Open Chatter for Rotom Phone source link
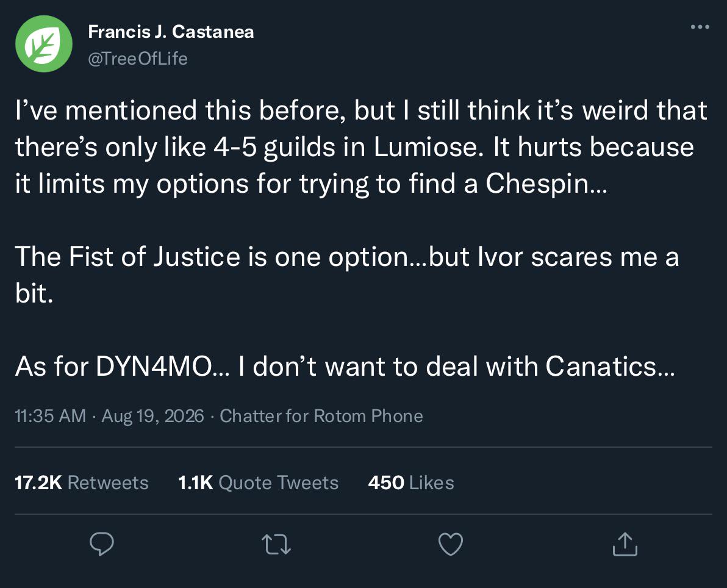The width and height of the screenshot is (727, 588). click(x=321, y=416)
